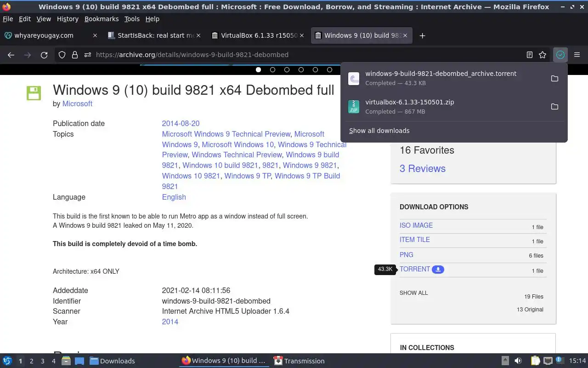Open site permissions icon in address bar
Image resolution: width=588 pixels, height=368 pixels.
[x=88, y=55]
